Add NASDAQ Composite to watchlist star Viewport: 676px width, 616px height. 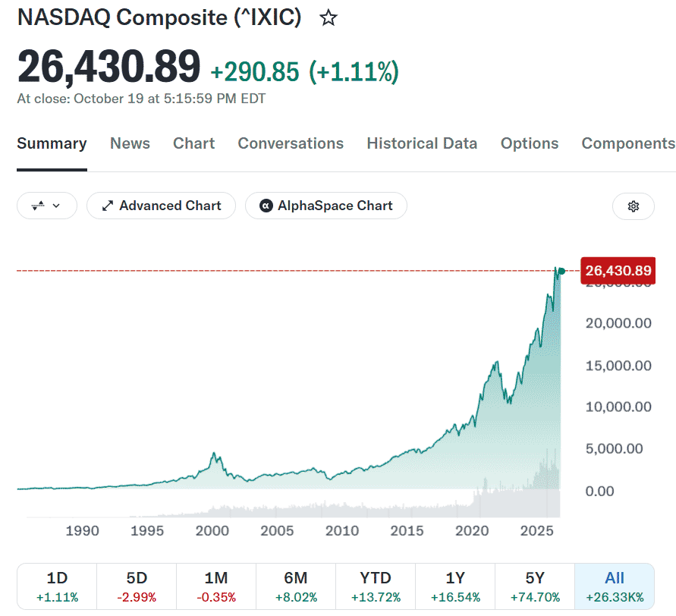328,18
